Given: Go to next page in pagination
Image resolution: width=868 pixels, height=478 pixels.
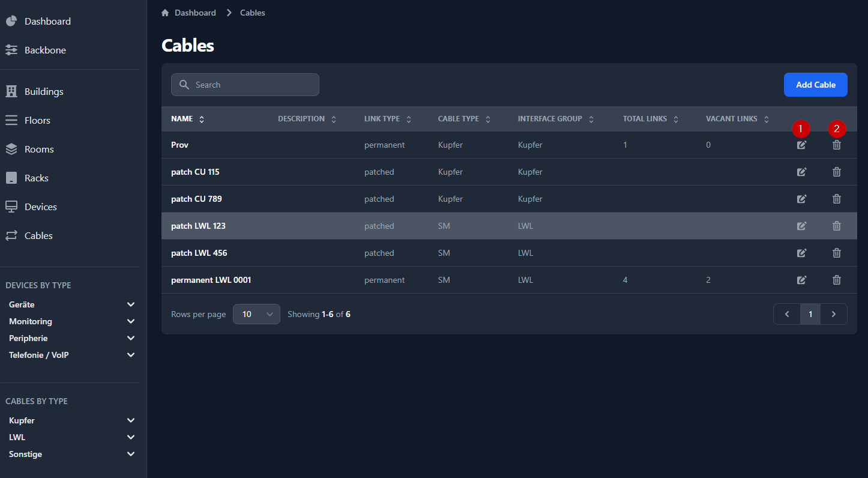Looking at the screenshot, I should coord(833,314).
